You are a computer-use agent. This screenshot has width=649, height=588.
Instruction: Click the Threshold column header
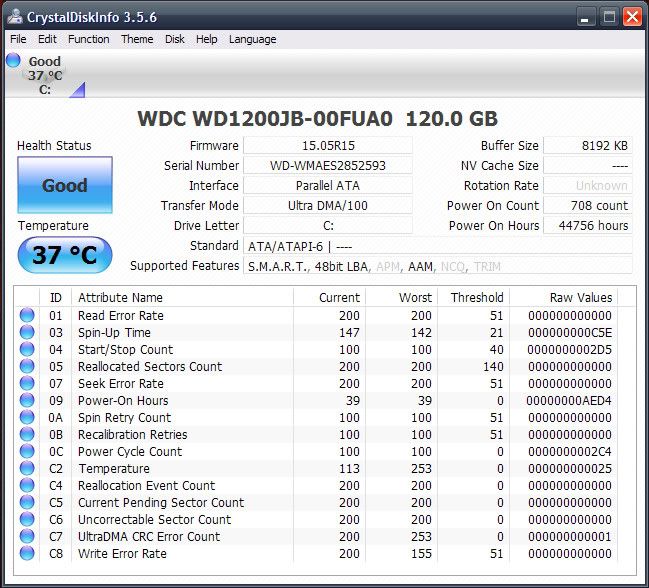(473, 298)
